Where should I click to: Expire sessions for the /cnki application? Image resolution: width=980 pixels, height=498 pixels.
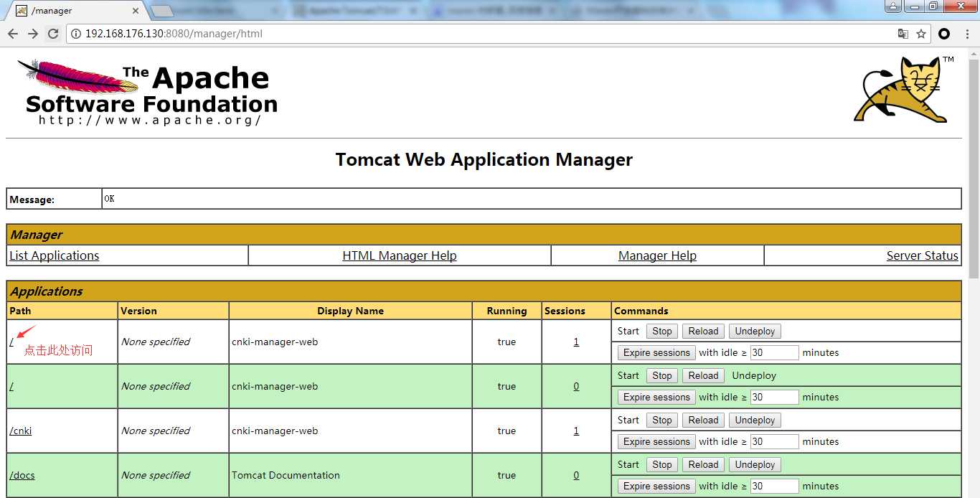coord(656,441)
